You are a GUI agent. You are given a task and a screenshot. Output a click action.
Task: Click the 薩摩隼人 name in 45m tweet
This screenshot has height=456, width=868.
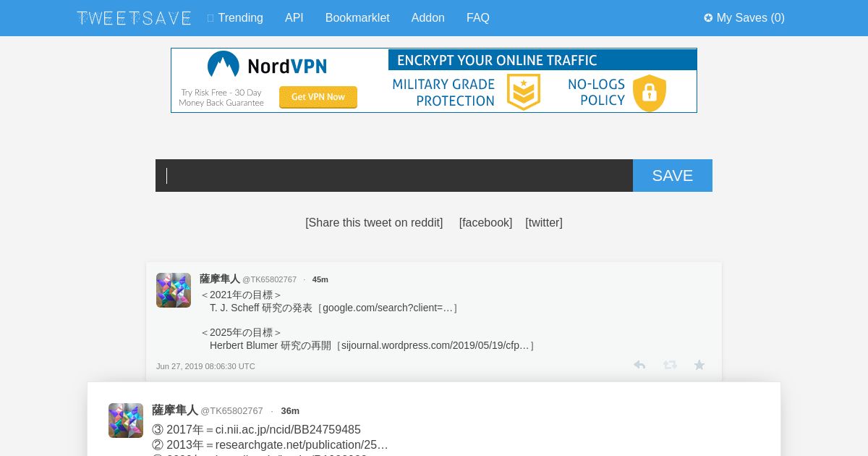220,279
